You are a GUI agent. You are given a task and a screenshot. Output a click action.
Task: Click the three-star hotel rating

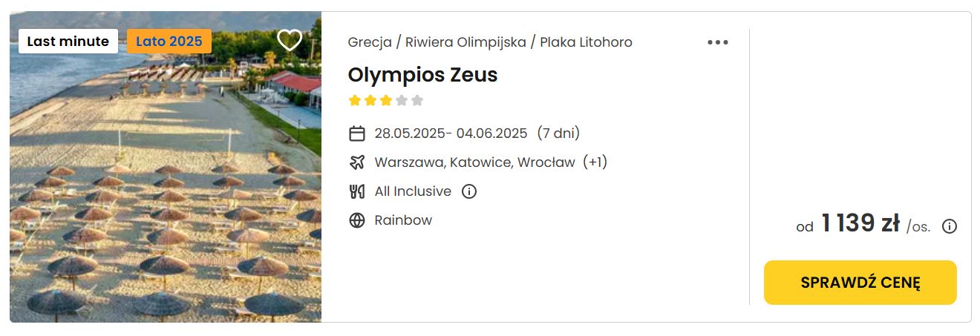click(385, 101)
